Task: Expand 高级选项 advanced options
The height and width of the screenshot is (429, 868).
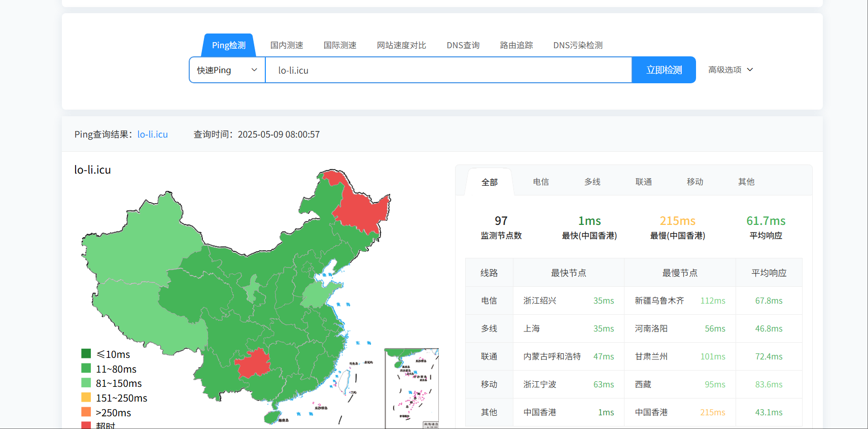Action: click(730, 70)
